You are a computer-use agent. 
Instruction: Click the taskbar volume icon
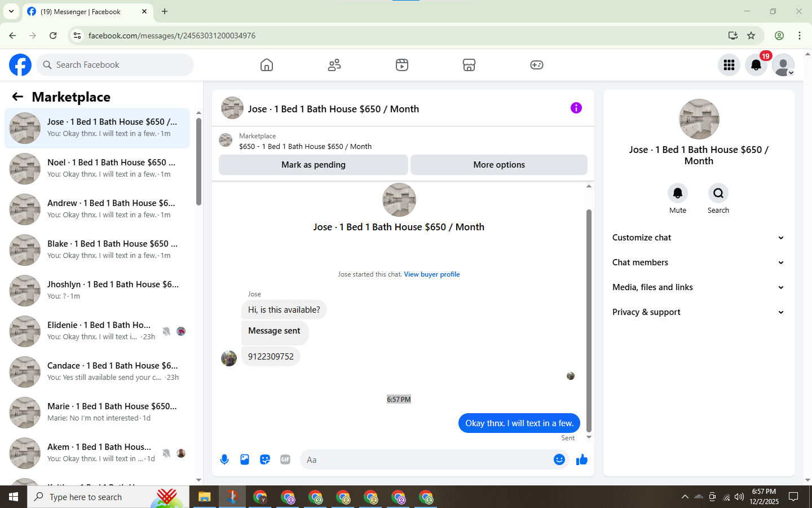(x=739, y=497)
